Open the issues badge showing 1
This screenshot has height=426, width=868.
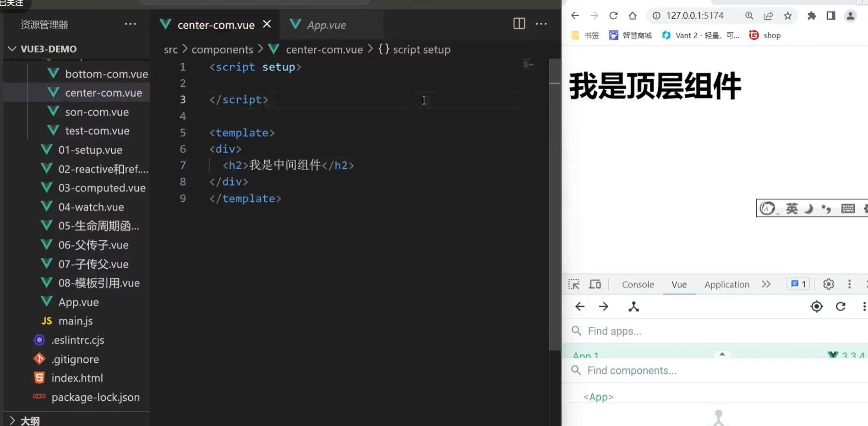coord(797,283)
